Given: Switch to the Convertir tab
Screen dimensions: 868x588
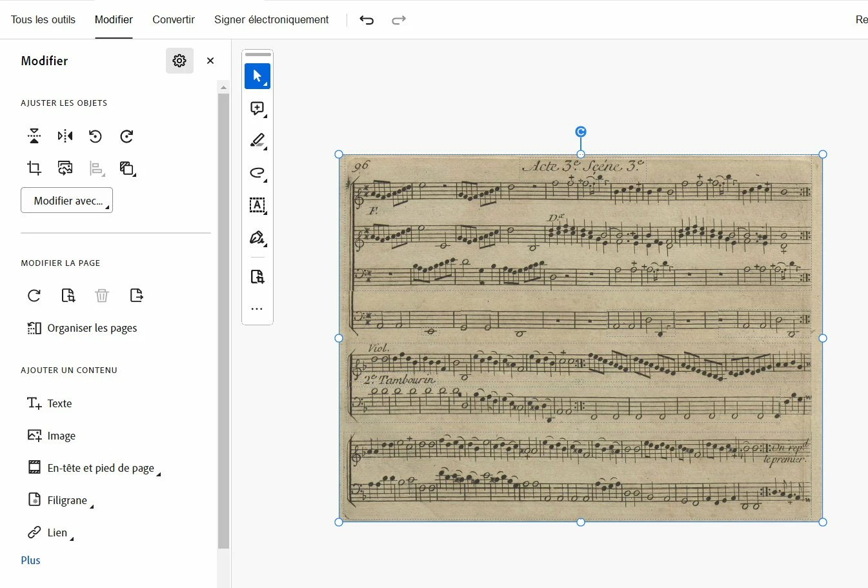Looking at the screenshot, I should [x=174, y=19].
